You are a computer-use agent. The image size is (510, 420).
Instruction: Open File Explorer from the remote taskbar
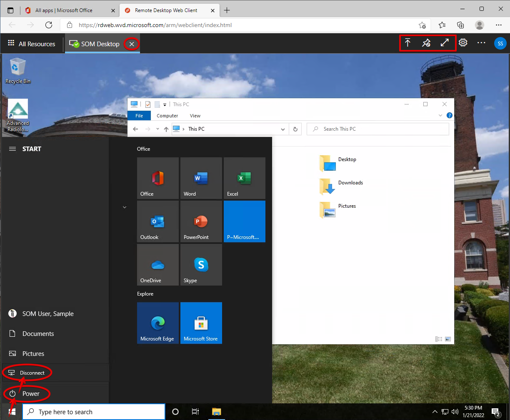[216, 412]
